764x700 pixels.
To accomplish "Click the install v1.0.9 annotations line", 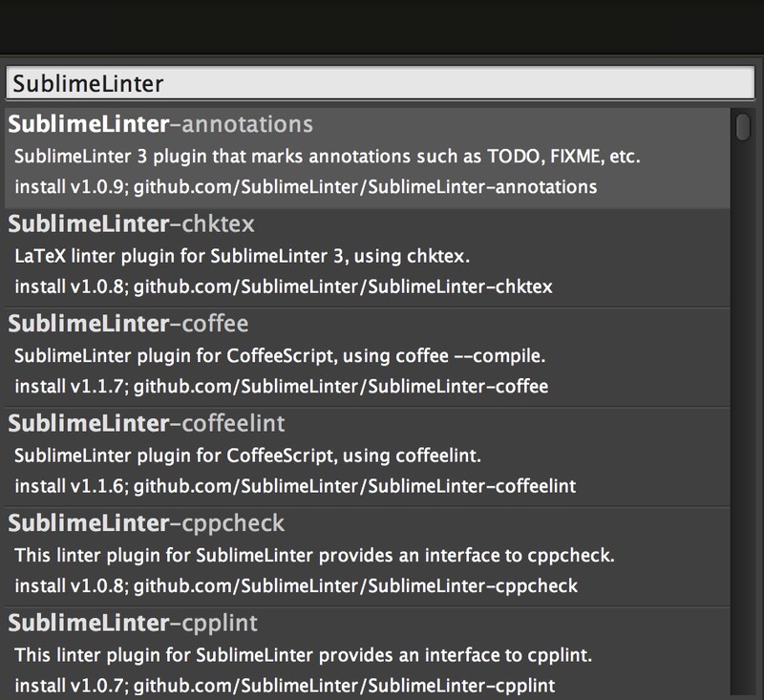I will tap(306, 187).
